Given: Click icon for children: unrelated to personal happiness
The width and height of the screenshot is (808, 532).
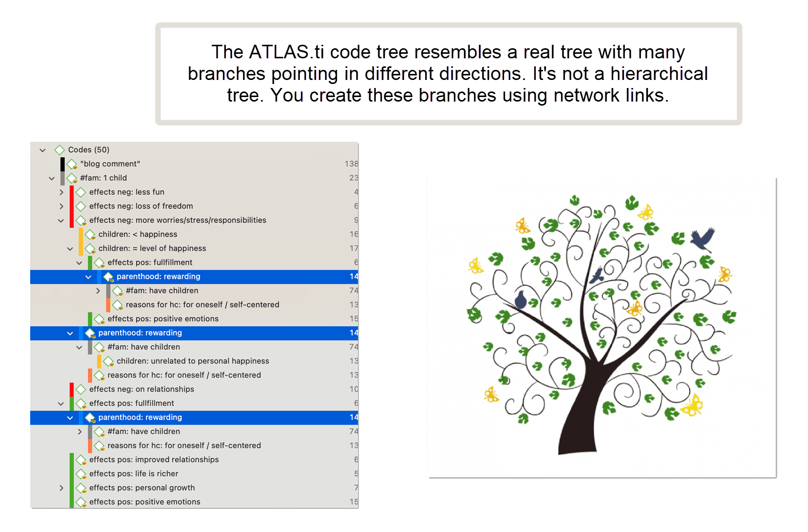Looking at the screenshot, I should 108,361.
